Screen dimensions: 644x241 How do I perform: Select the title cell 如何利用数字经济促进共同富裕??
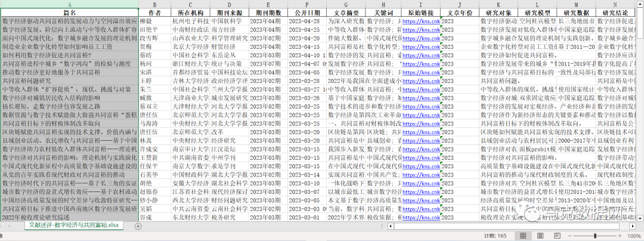69,55
